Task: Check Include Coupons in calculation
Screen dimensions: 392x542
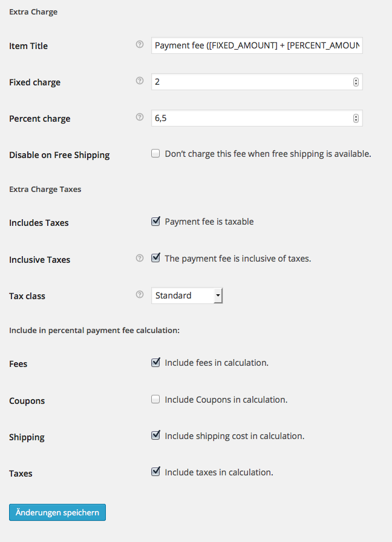Action: pyautogui.click(x=155, y=400)
